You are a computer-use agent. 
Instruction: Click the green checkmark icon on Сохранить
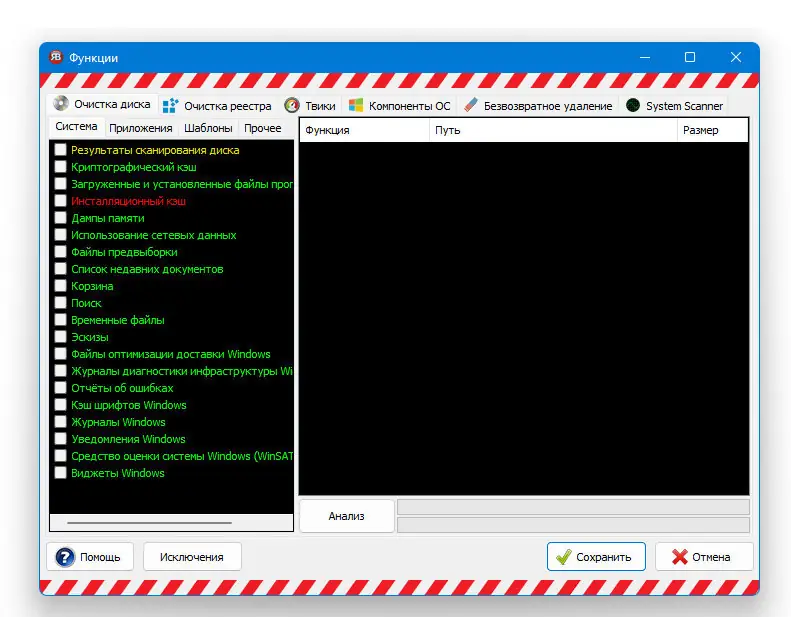pos(563,557)
